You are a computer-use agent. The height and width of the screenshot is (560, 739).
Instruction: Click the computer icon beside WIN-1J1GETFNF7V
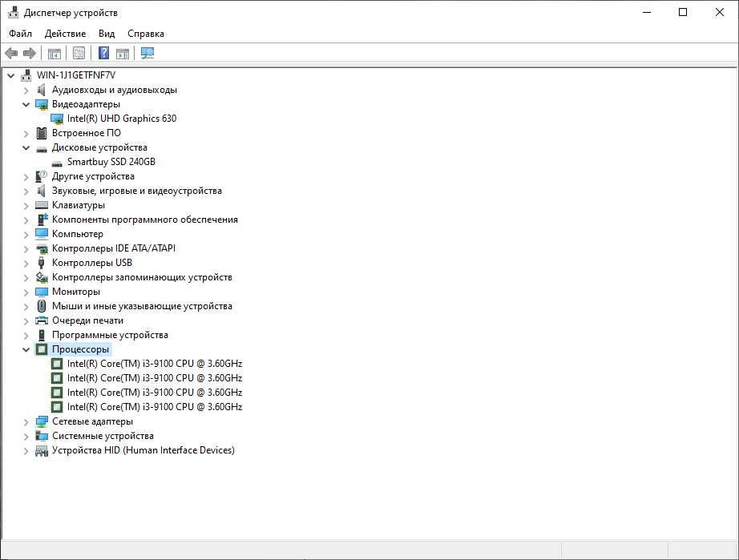(26, 75)
